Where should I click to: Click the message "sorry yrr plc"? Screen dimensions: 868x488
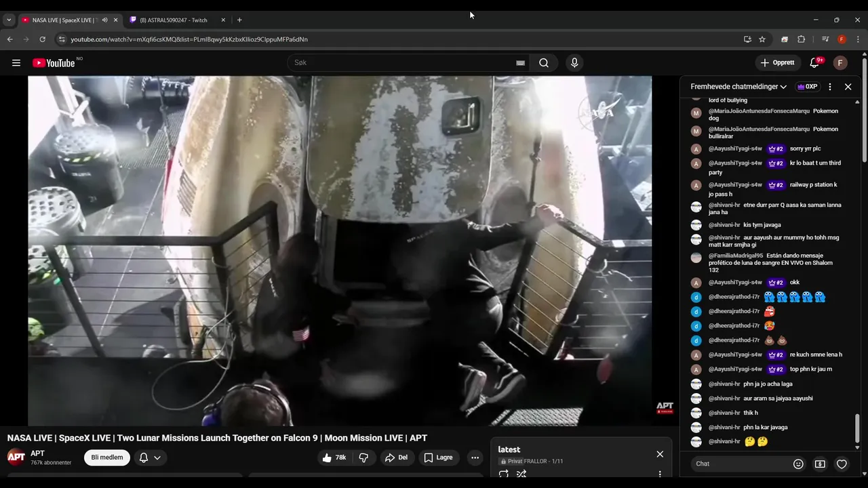click(x=805, y=148)
